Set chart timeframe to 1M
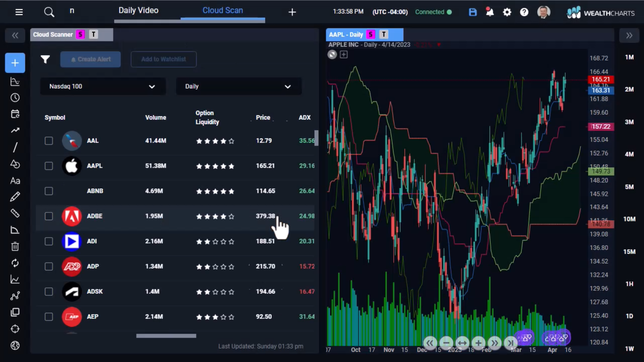 point(629,57)
